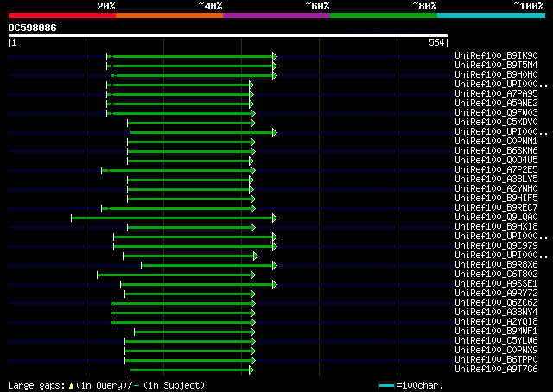The height and width of the screenshot is (392, 553).
Task: Click the green ~80% identity color segment
Action: click(x=384, y=16)
